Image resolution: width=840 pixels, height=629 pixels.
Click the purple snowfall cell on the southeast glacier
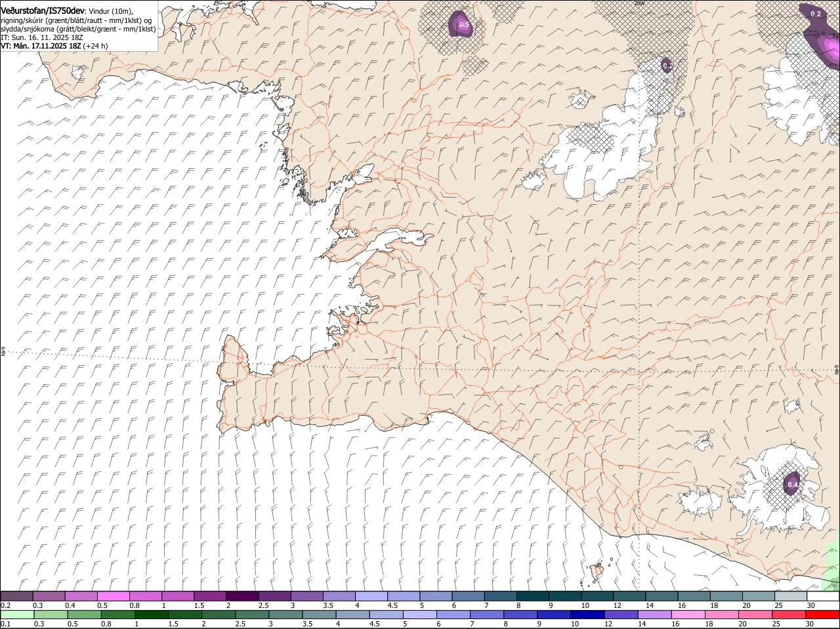(x=792, y=484)
